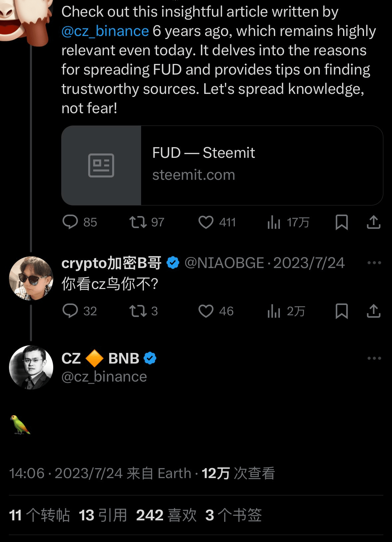Like the crypto加密B哥 tweet

pyautogui.click(x=206, y=311)
